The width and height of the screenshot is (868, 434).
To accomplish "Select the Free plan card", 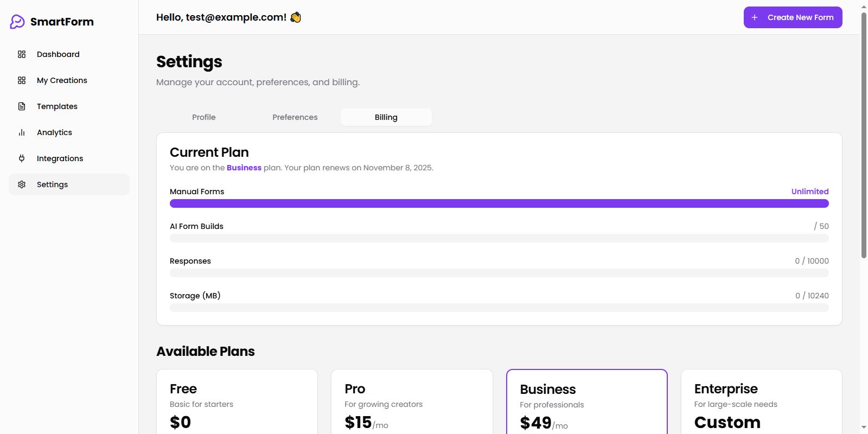I will pos(237,401).
